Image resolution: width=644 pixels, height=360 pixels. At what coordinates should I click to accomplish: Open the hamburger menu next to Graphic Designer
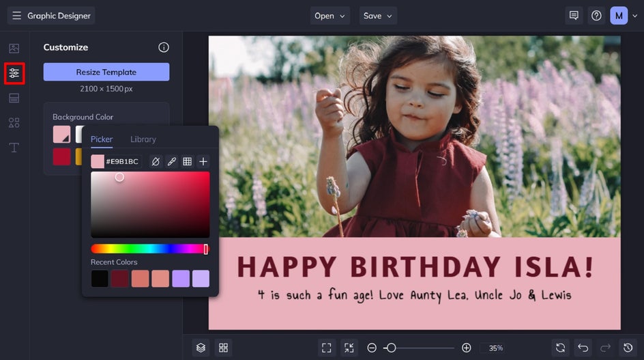pos(16,16)
